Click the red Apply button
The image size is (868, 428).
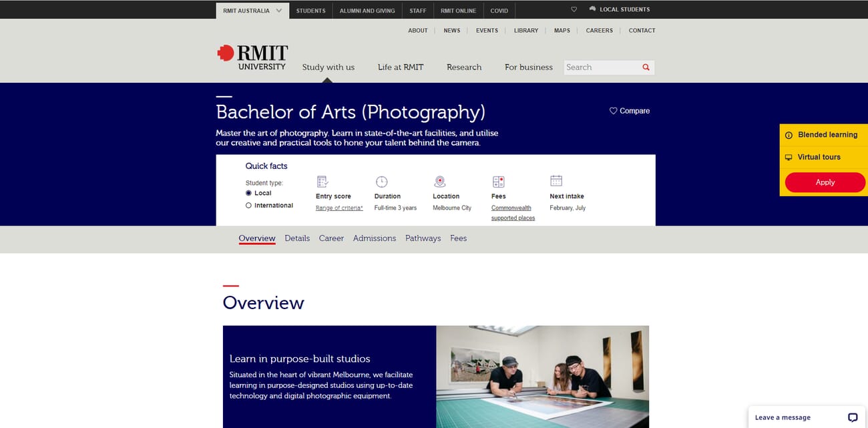[825, 182]
